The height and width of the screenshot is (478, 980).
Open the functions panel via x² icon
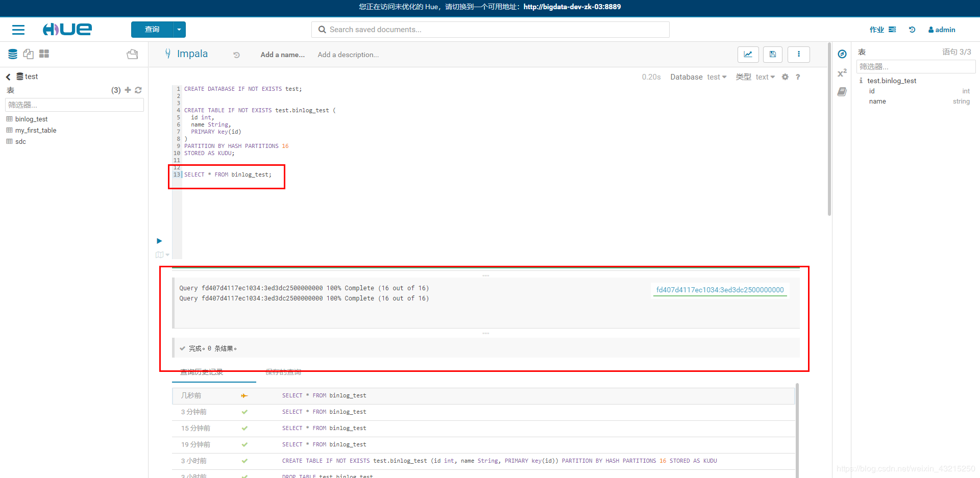842,72
